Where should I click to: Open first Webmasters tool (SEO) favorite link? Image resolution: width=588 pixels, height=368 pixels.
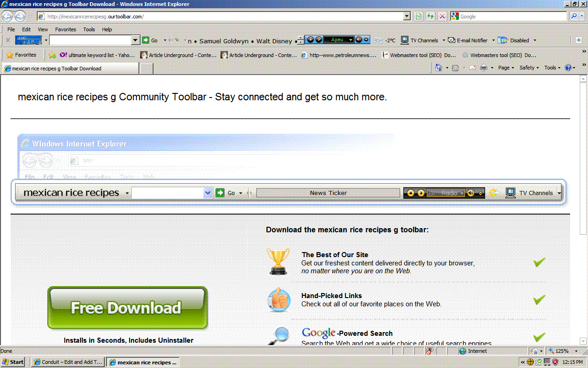tap(419, 55)
